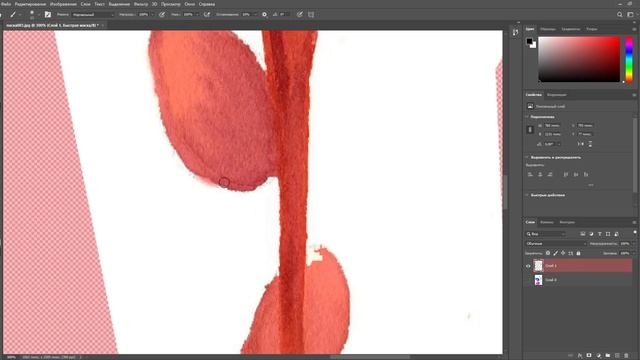Click the search magnifier icon
The image size is (640, 360).
point(620,14)
